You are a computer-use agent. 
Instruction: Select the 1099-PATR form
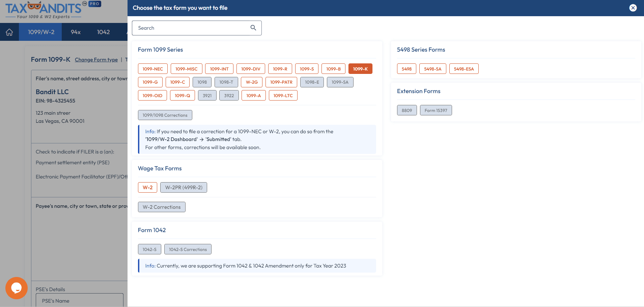[281, 82]
